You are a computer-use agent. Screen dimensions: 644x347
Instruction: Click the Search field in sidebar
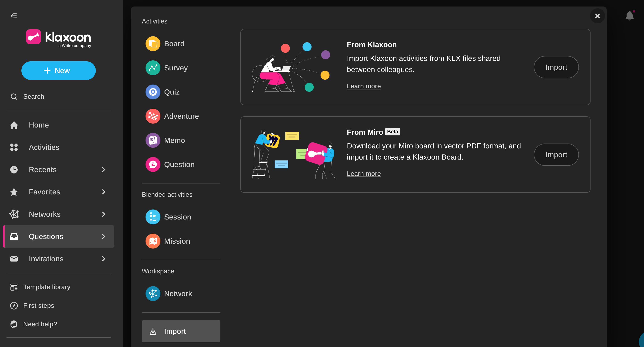(x=33, y=96)
